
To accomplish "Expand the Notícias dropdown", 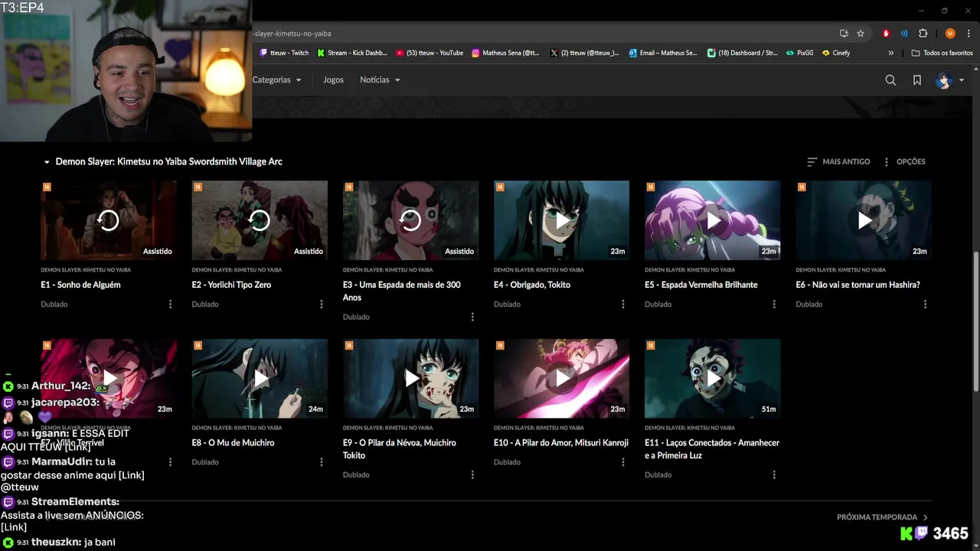I will click(381, 80).
